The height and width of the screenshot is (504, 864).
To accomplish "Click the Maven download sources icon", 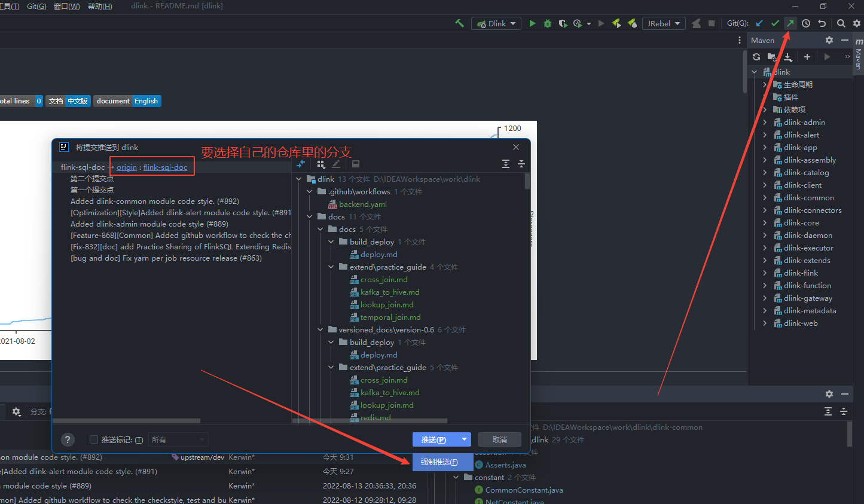I will coord(788,57).
